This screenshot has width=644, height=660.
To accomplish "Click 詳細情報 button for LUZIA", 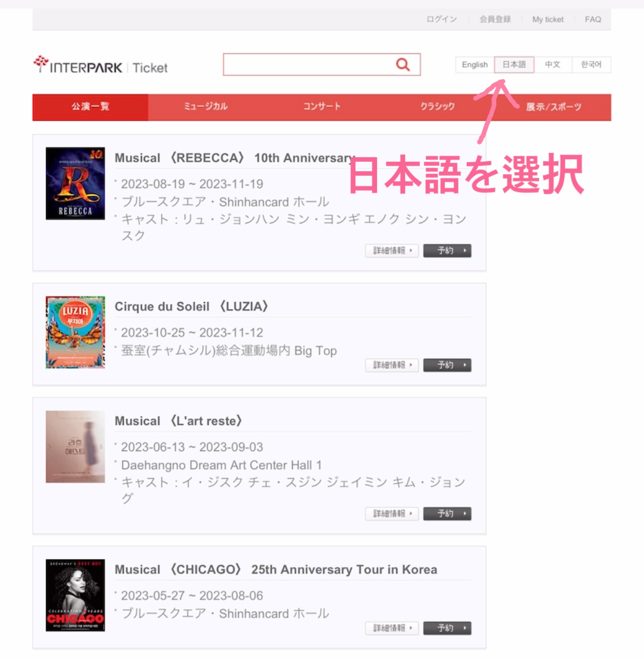I will tap(392, 365).
